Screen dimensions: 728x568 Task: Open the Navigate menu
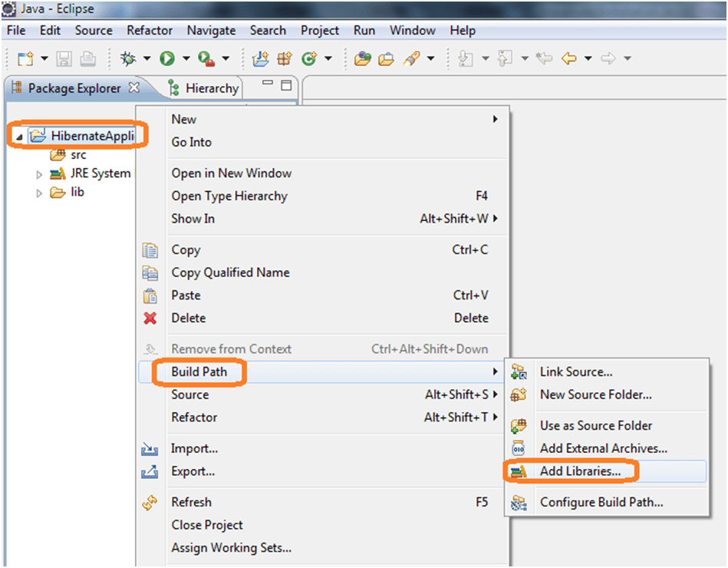pyautogui.click(x=211, y=31)
